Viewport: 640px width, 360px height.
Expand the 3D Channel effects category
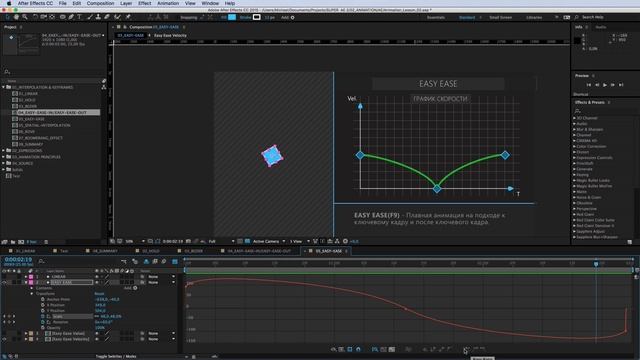tap(574, 118)
